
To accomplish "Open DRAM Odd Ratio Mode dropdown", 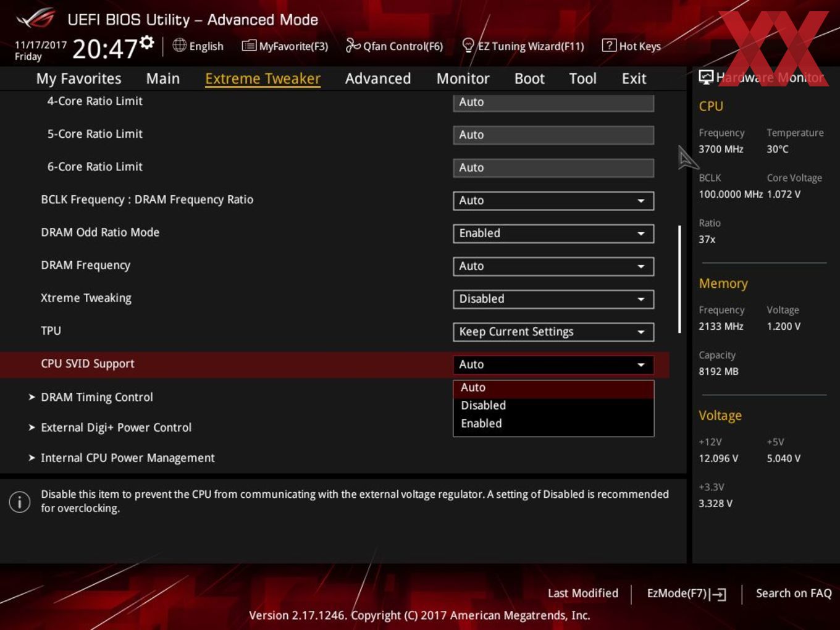I will tap(553, 233).
